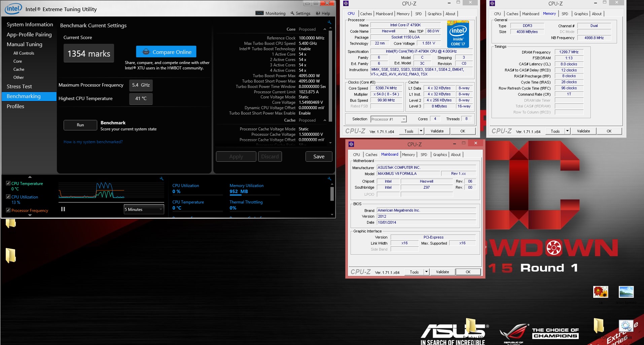The height and width of the screenshot is (345, 644).
Task: Toggle the Processor Frequency graph checkbox
Action: 8,210
